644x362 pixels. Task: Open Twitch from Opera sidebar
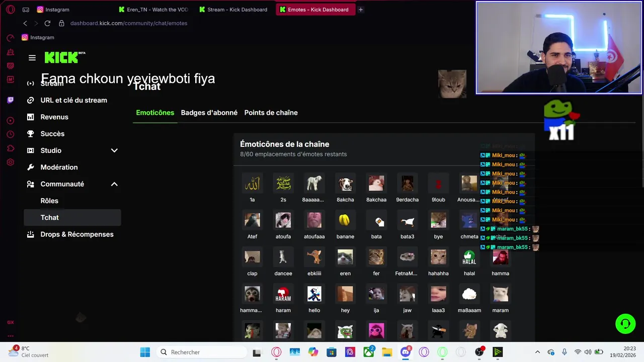pyautogui.click(x=11, y=100)
